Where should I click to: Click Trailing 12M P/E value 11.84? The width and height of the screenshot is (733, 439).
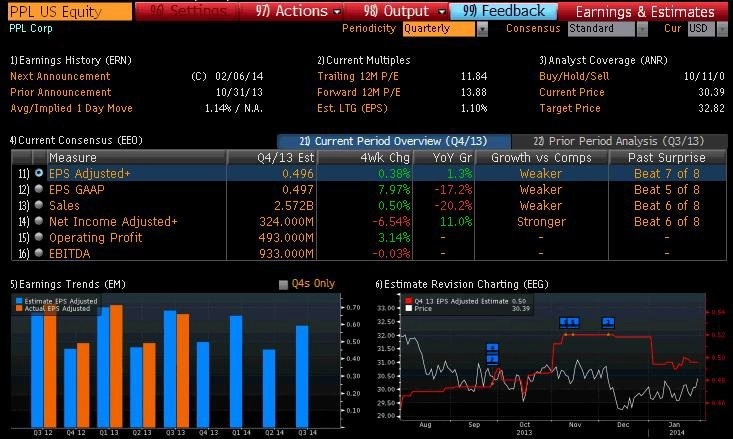point(474,76)
